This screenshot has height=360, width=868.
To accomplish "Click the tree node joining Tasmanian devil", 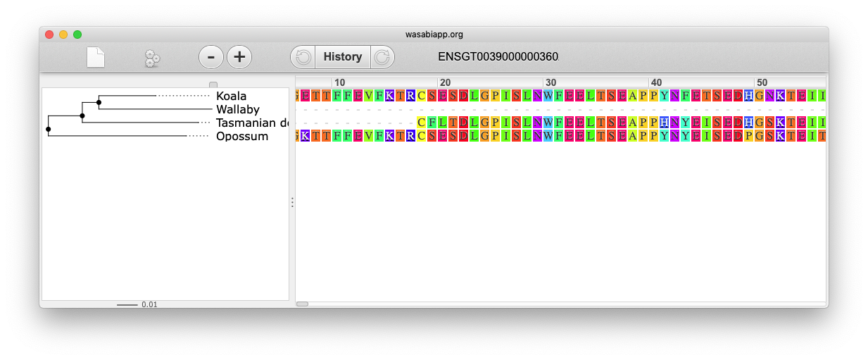I will 82,116.
